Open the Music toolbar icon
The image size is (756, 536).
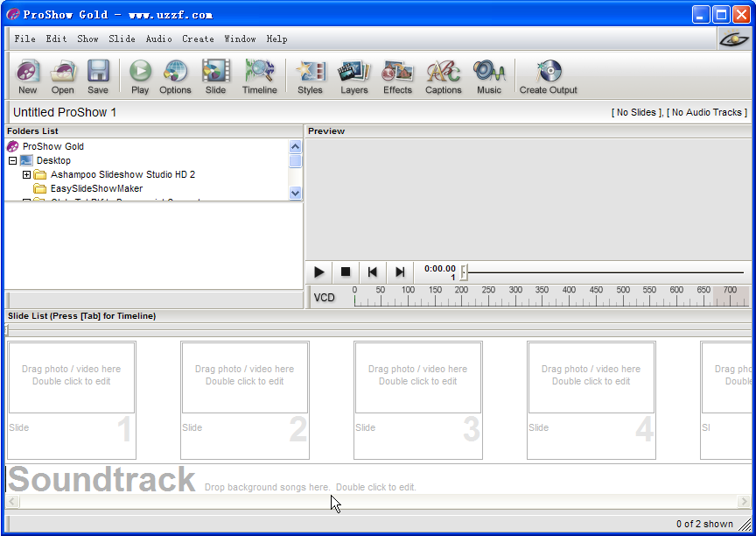coord(489,76)
